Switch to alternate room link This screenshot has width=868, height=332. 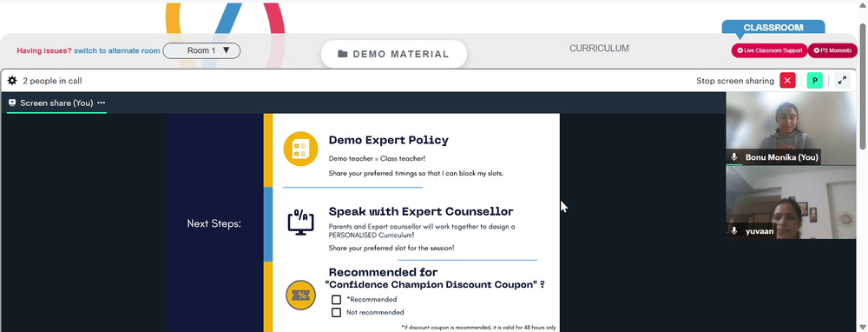point(117,50)
